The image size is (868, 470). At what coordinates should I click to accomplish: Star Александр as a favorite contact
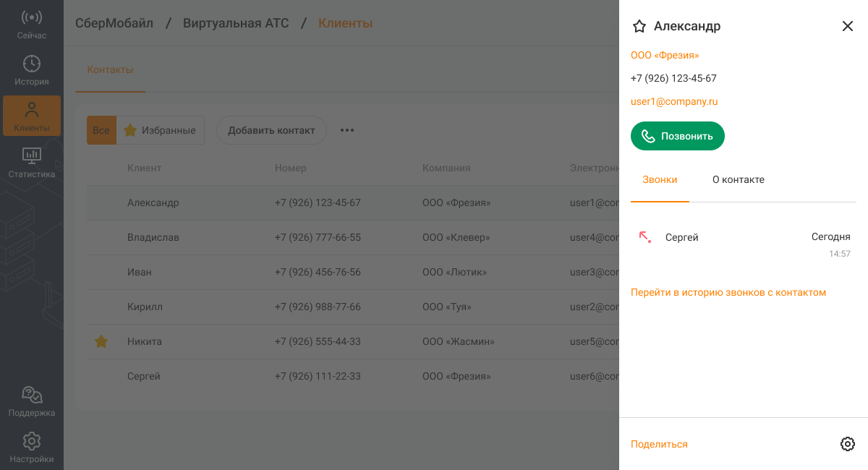639,27
